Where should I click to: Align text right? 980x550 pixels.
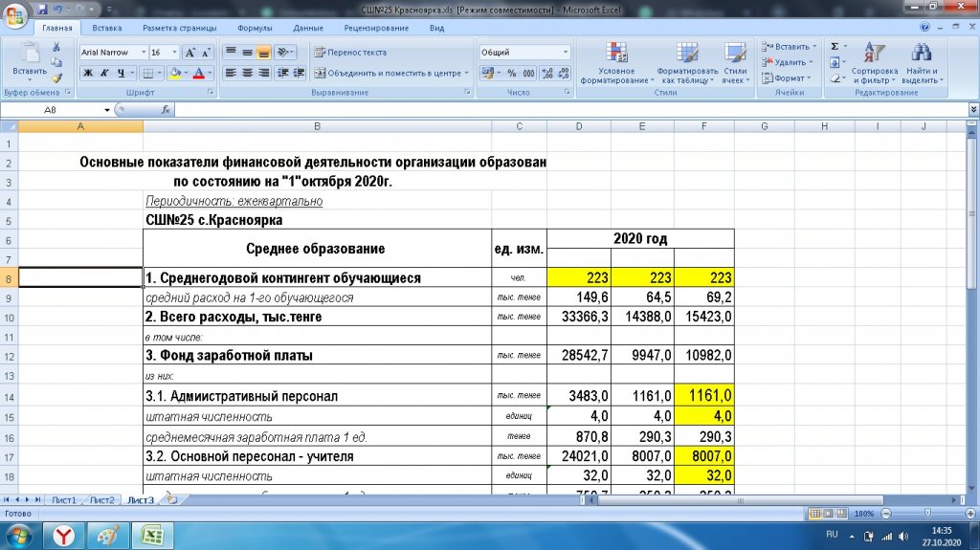click(263, 73)
